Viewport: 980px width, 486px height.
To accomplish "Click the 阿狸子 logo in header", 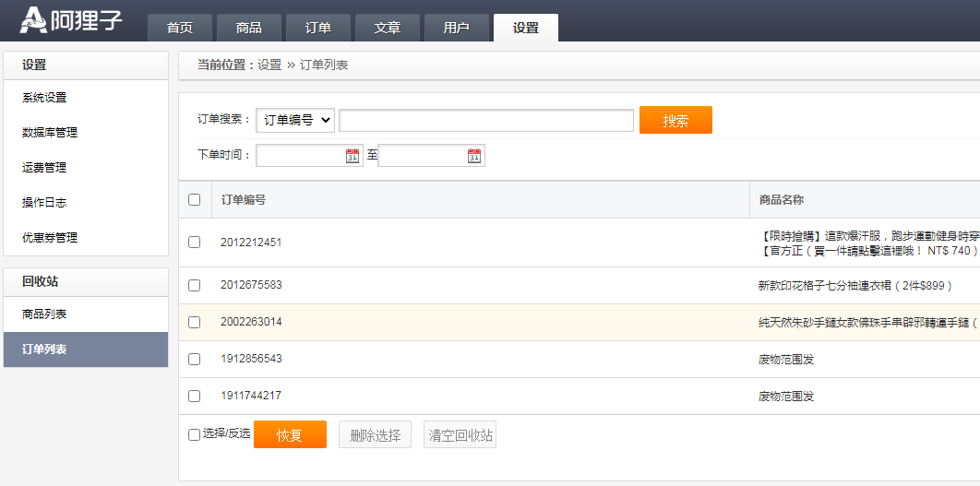I will click(x=71, y=20).
